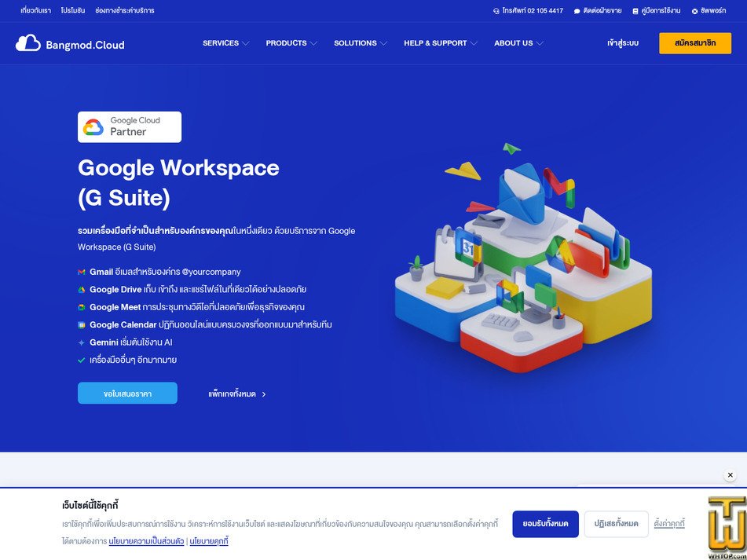This screenshot has width=747, height=560.
Task: Click the Google Meet feature description text
Action: click(196, 307)
